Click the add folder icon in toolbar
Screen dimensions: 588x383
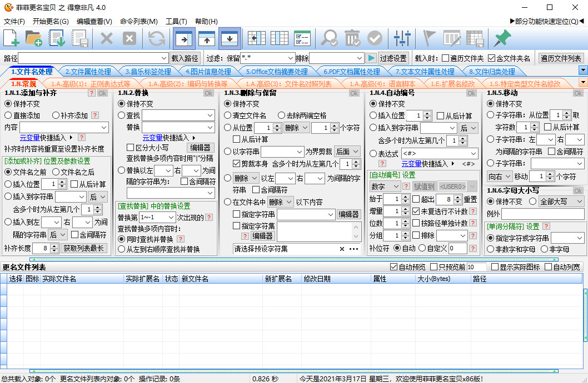[x=34, y=38]
